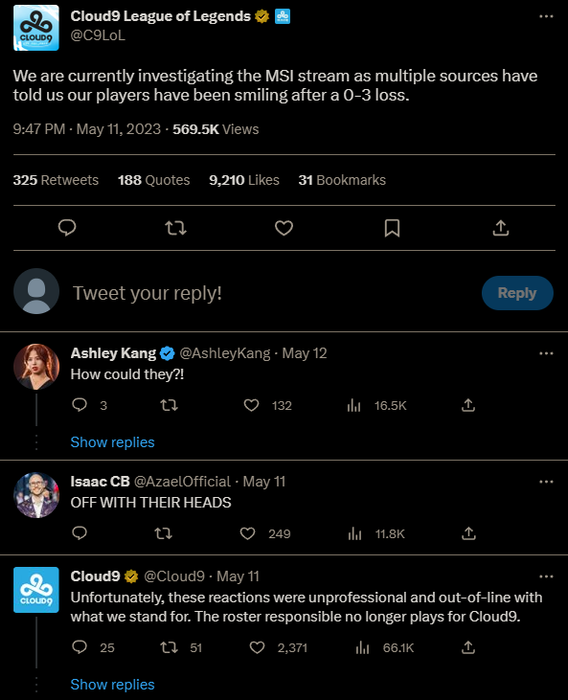View analytics on the Cloud9 reply
Viewport: 568px width, 700px height.
pos(362,648)
